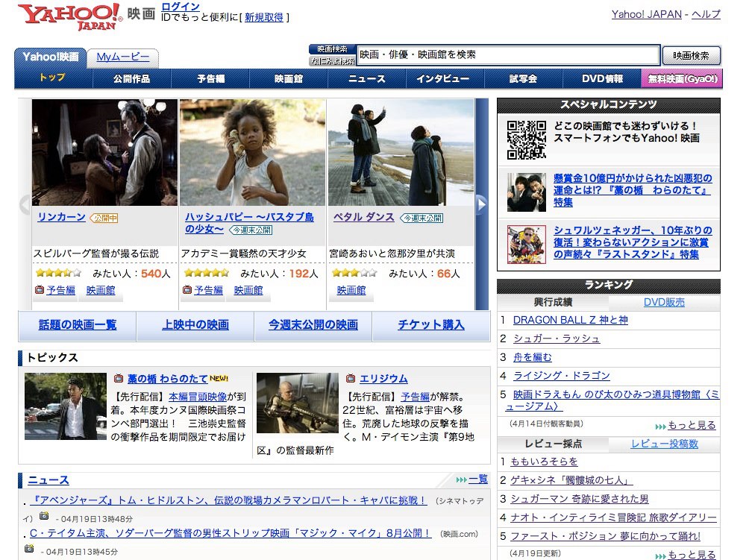Select 映画検索 search mode tab

[x=333, y=49]
